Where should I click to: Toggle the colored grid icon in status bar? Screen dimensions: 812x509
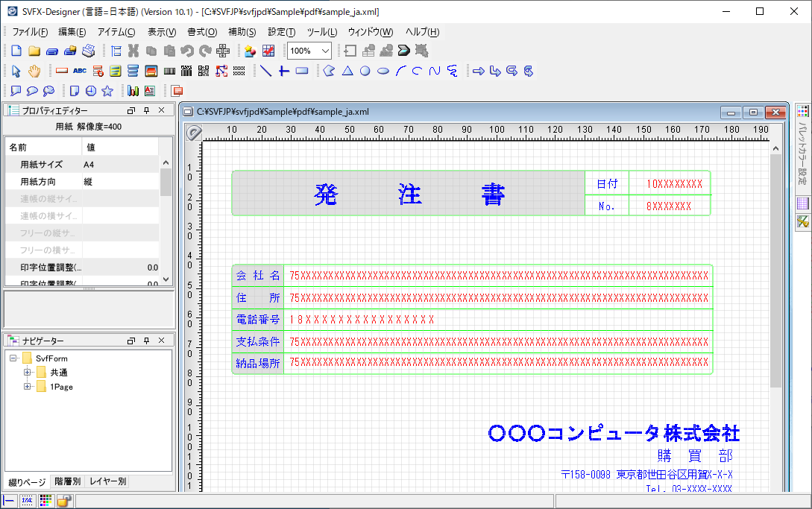[45, 501]
